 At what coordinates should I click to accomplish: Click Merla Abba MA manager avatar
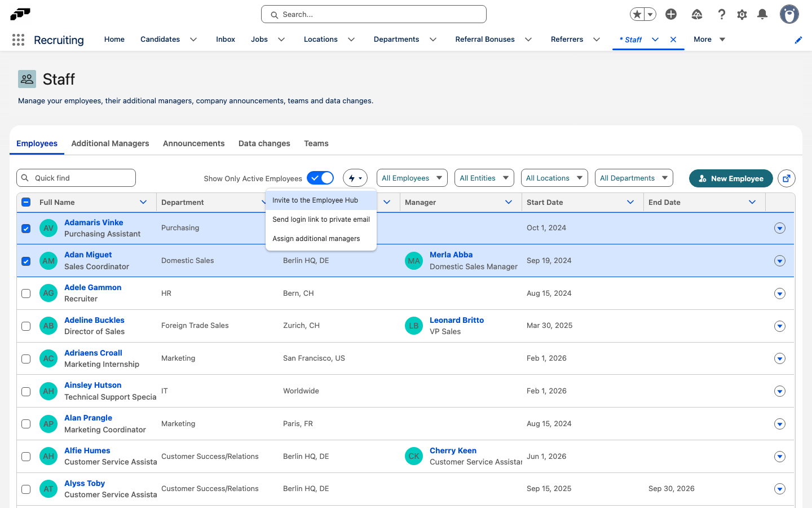tap(414, 261)
